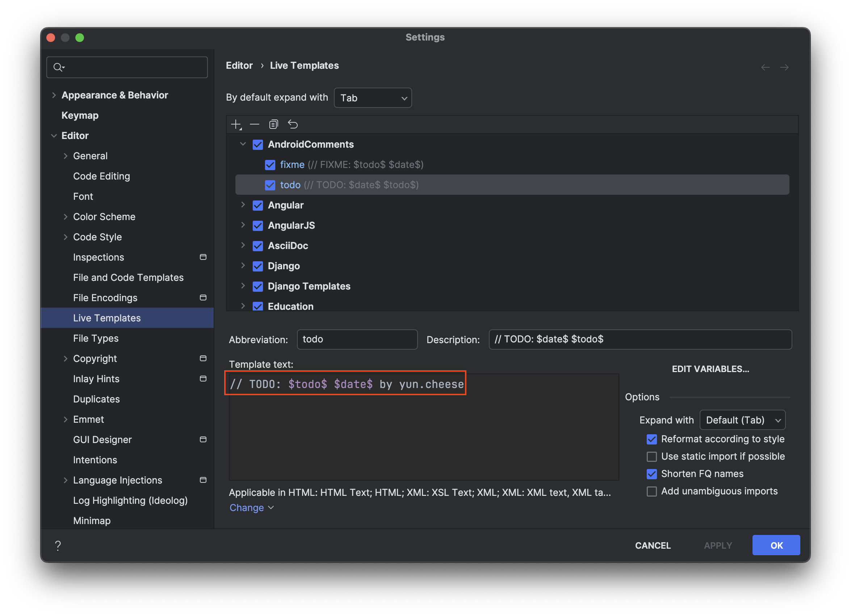The image size is (851, 616).
Task: Click the Abbreviation input field
Action: pos(357,339)
